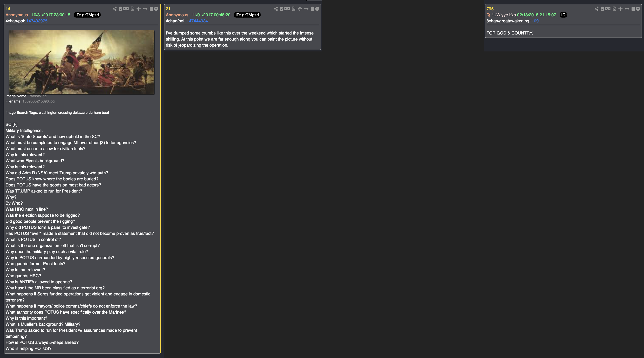Click the line 'Military Intelligence.'
644x358 pixels.
coord(24,130)
